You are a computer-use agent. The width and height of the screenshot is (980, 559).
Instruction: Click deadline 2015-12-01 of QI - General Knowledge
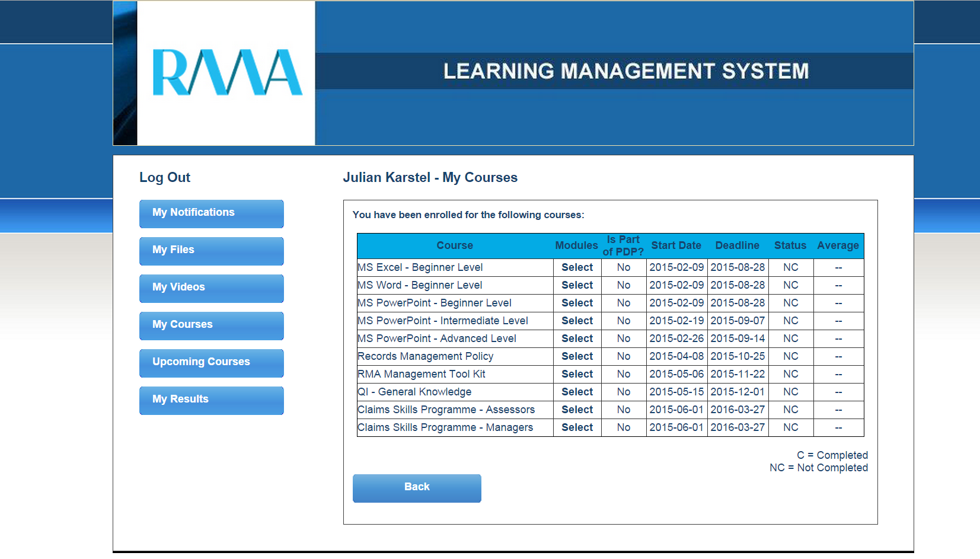point(738,392)
